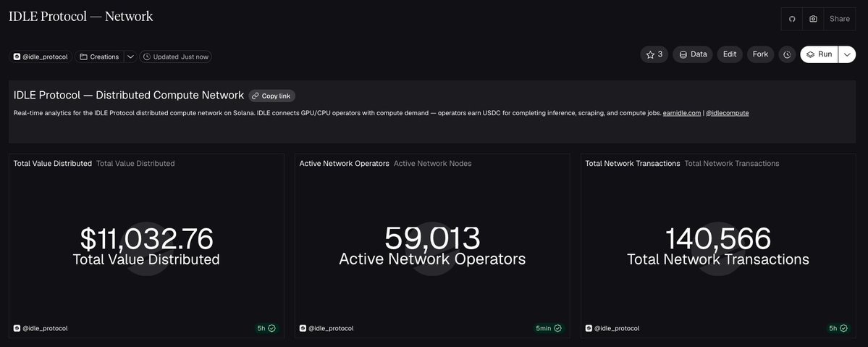
Task: Open the @idlecompute link
Action: point(728,113)
